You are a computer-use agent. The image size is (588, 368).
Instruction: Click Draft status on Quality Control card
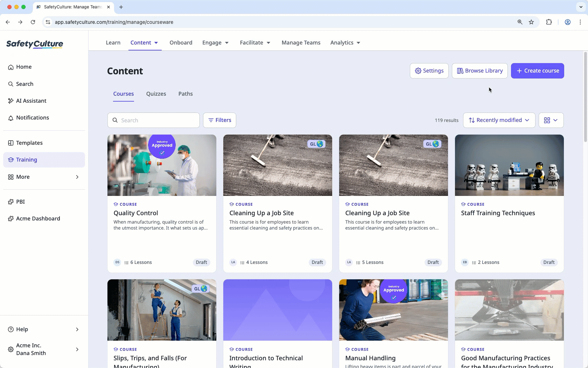pos(201,262)
